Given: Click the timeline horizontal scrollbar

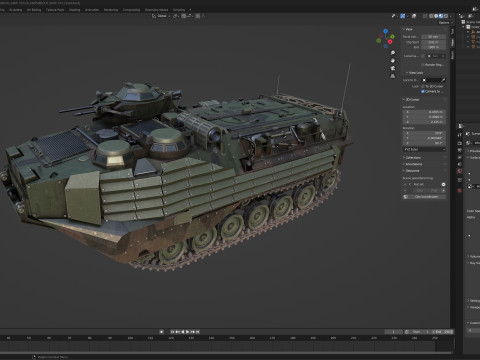Looking at the screenshot, I should click(227, 353).
